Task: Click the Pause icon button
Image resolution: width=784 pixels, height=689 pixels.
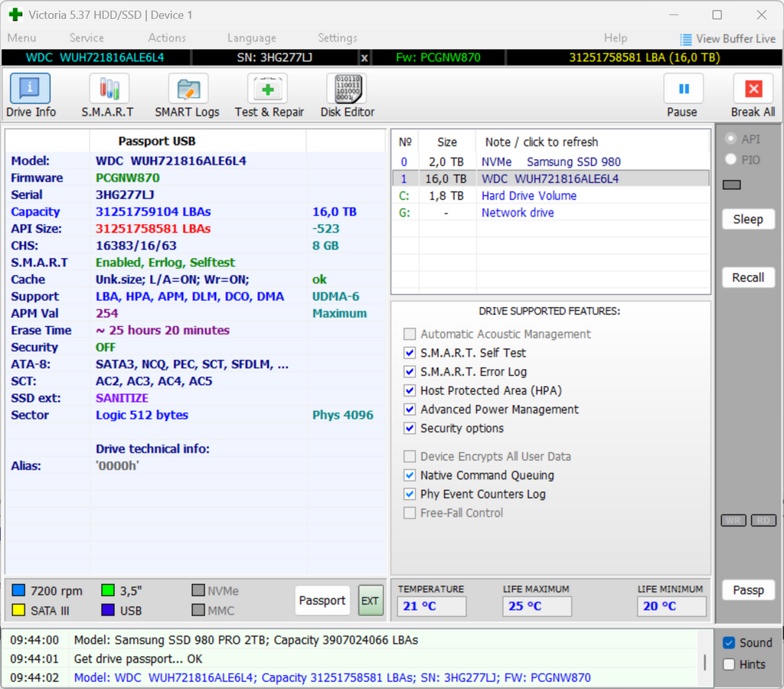Action: tap(684, 89)
